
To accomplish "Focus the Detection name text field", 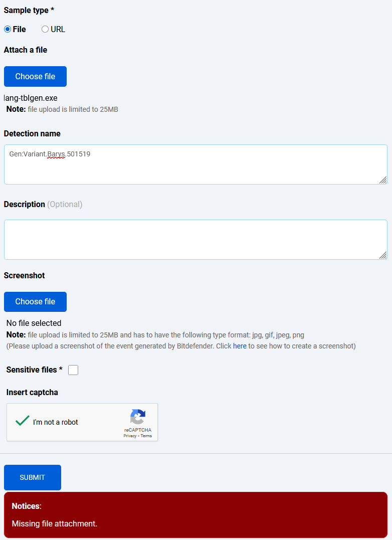I will [195, 164].
